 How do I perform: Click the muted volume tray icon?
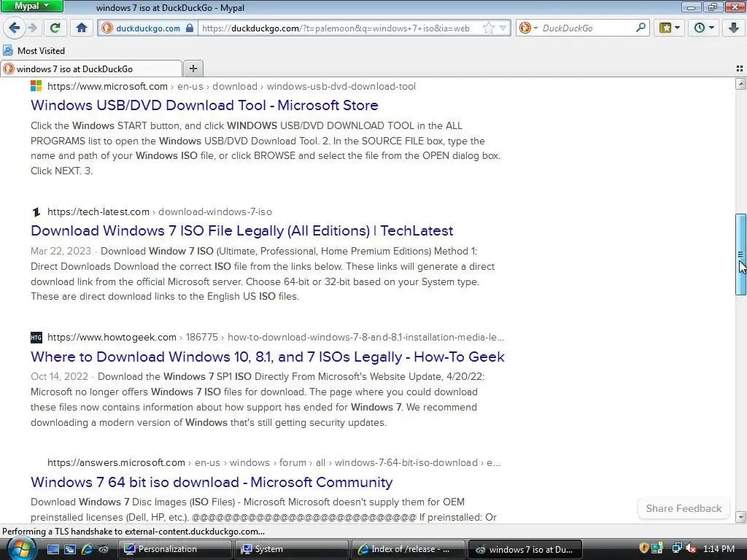(691, 548)
